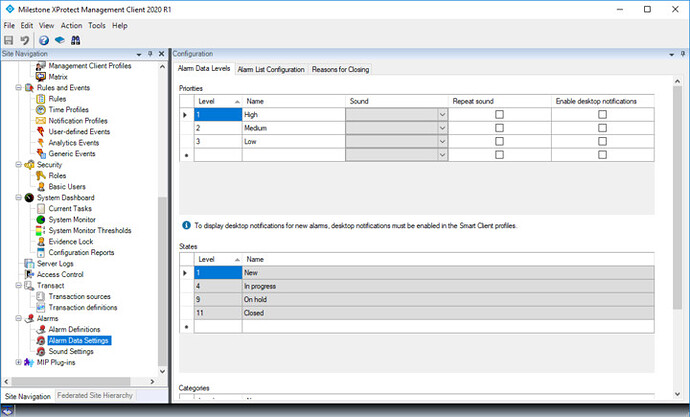Open the File menu
This screenshot has width=690, height=417.
pos(9,26)
